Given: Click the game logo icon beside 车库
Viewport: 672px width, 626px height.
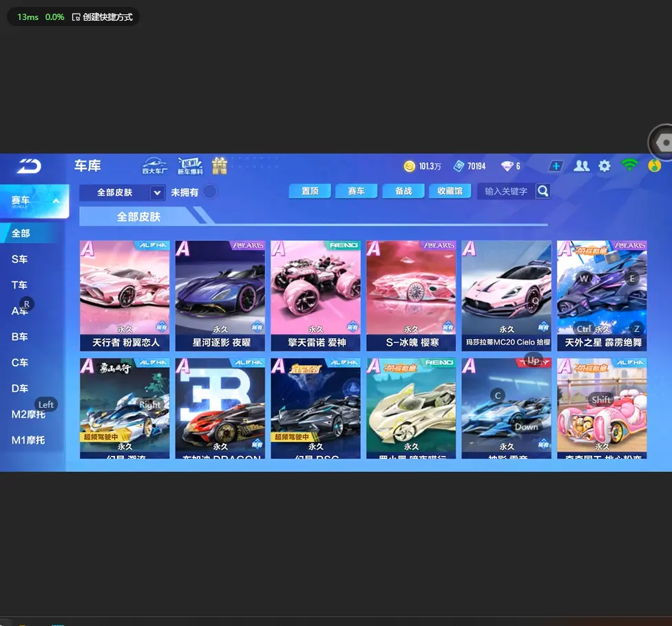Looking at the screenshot, I should [x=29, y=166].
